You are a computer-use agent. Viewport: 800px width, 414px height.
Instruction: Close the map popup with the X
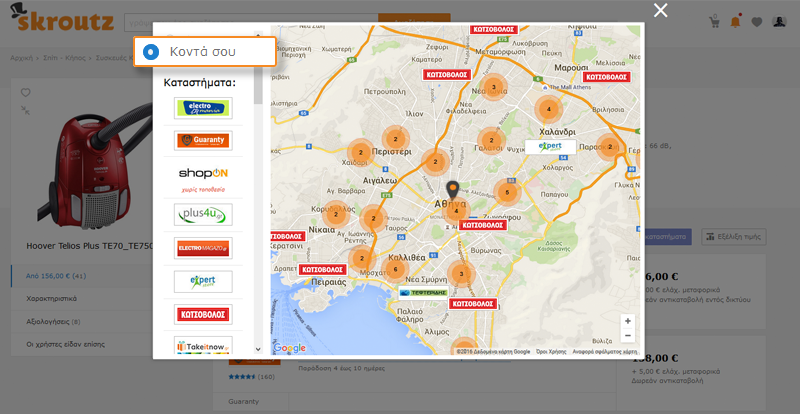pos(661,10)
